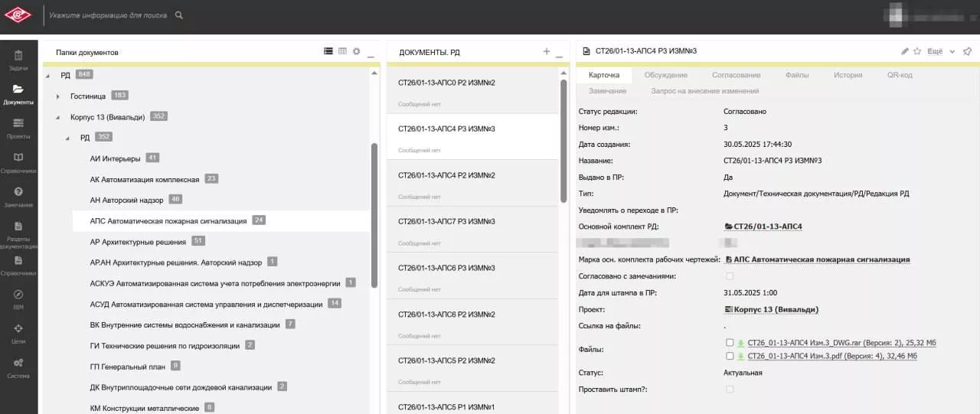Click the Замечания sidebar icon

click(18, 196)
